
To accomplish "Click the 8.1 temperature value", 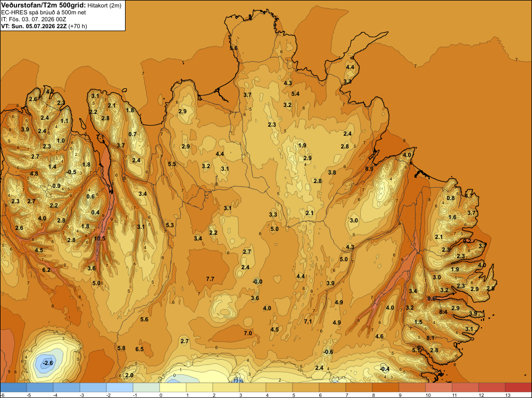I will coord(430,338).
